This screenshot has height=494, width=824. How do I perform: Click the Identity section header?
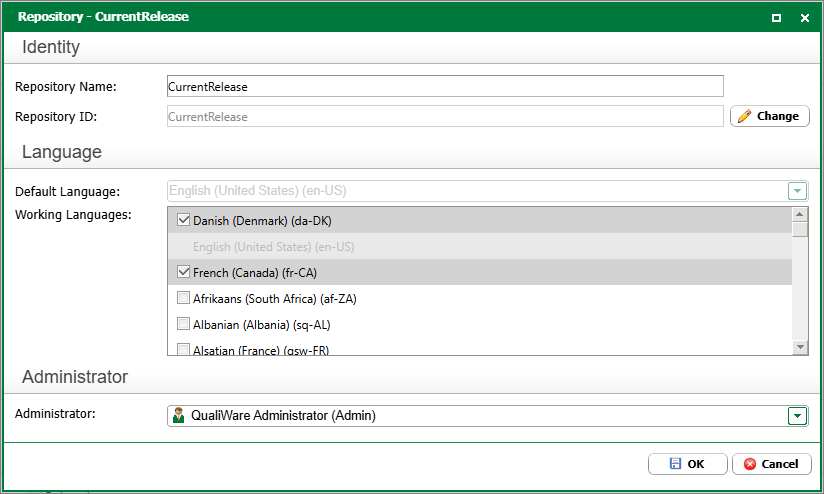tap(51, 47)
